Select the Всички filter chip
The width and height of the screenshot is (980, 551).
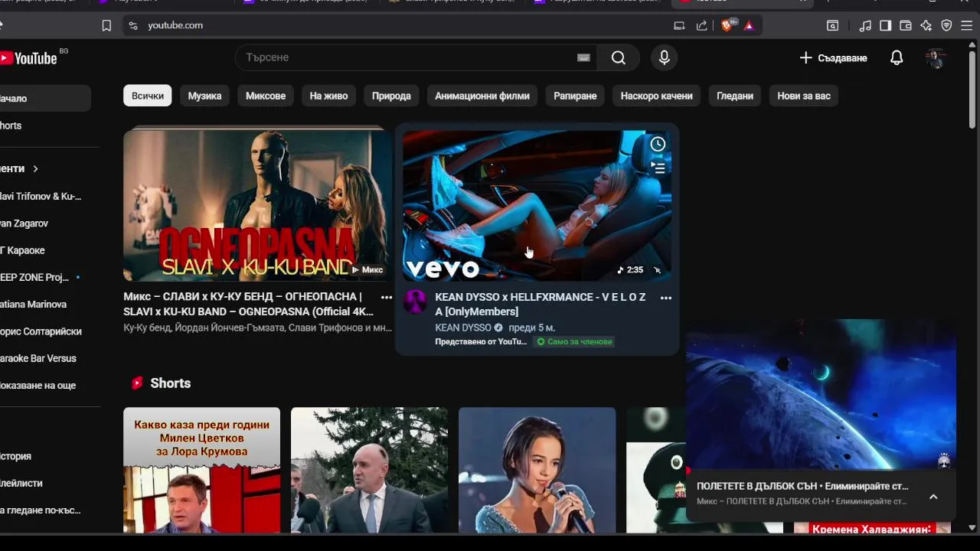click(x=148, y=96)
